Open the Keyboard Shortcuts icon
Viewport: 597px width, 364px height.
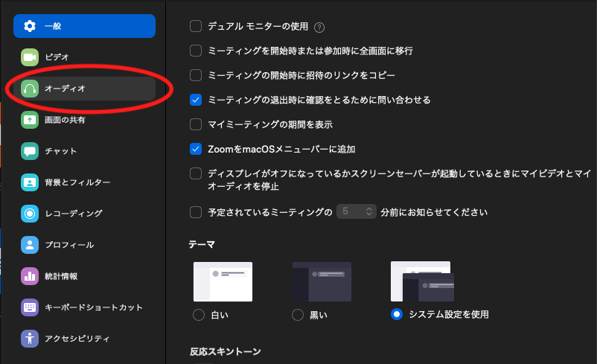[30, 307]
